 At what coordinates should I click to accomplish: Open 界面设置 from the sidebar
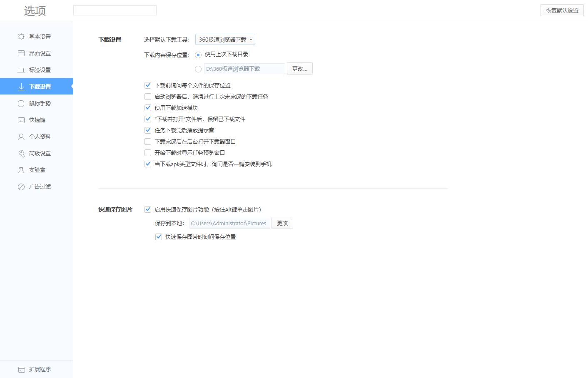[21, 53]
